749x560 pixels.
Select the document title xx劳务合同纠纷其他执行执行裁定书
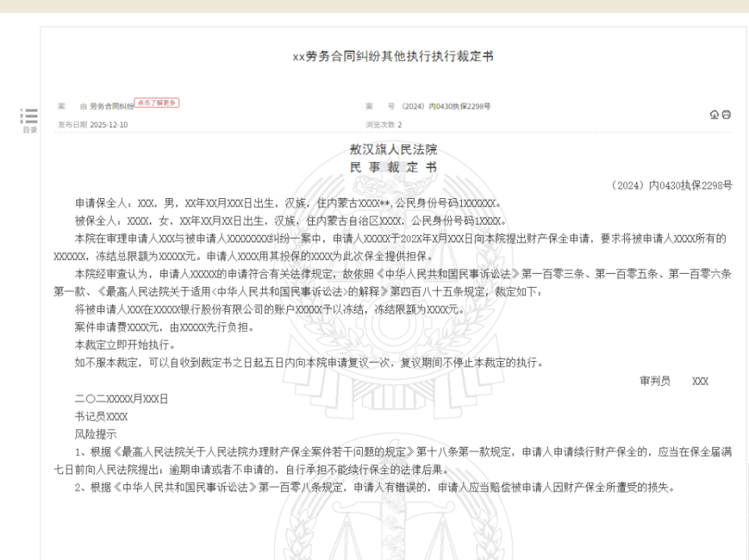394,56
